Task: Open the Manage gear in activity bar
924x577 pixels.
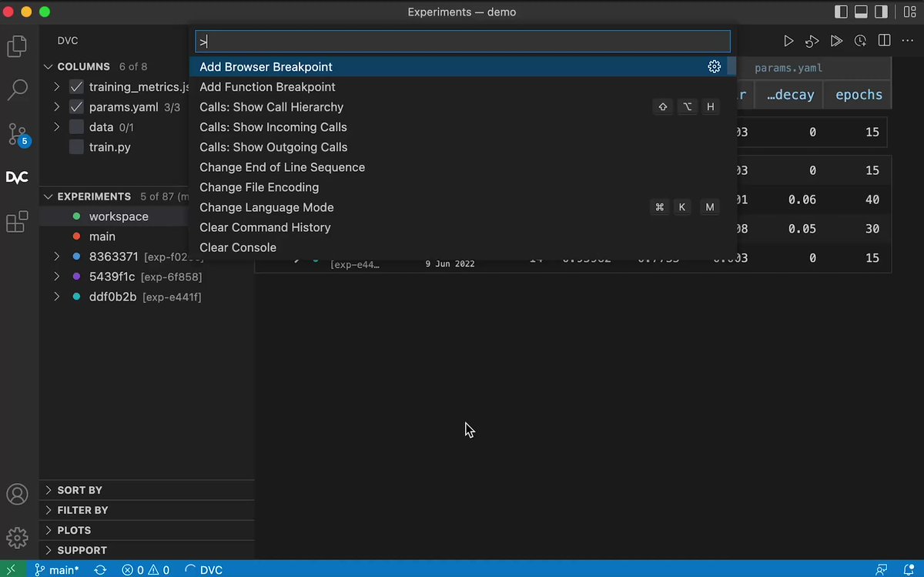Action: click(x=17, y=537)
